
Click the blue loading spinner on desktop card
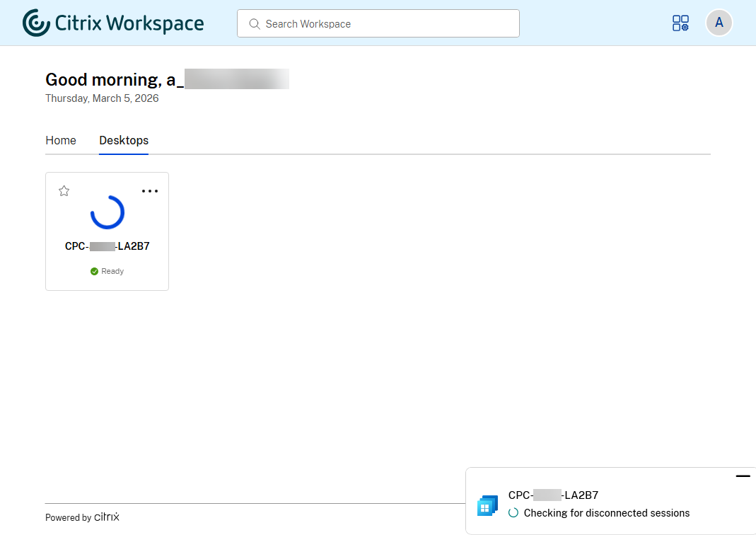pyautogui.click(x=107, y=212)
